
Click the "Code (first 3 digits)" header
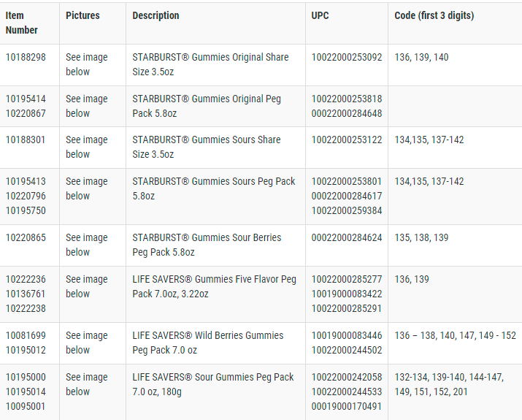pyautogui.click(x=434, y=15)
